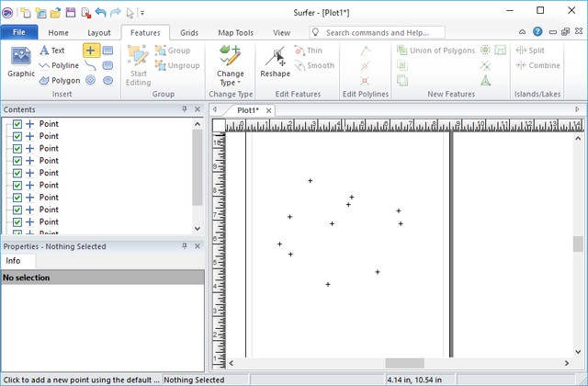Click the document tabs scroll-left arrow
The image size is (588, 386).
coord(215,109)
